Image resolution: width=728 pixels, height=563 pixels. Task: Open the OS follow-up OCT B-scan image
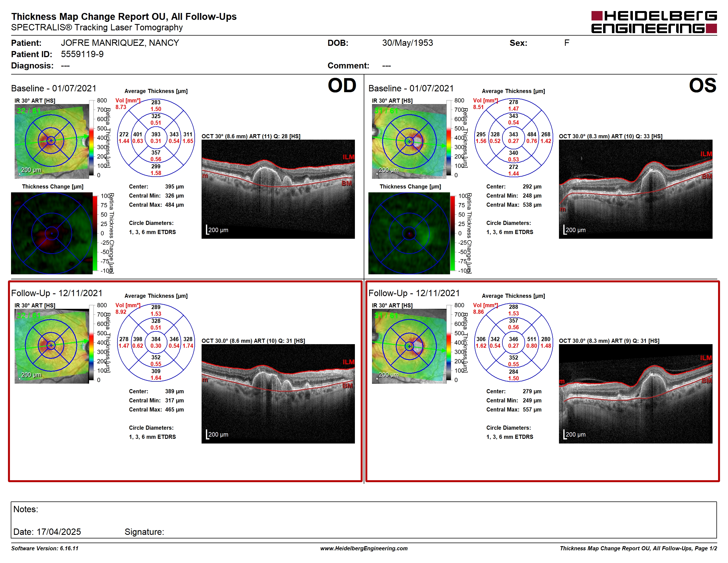click(635, 394)
